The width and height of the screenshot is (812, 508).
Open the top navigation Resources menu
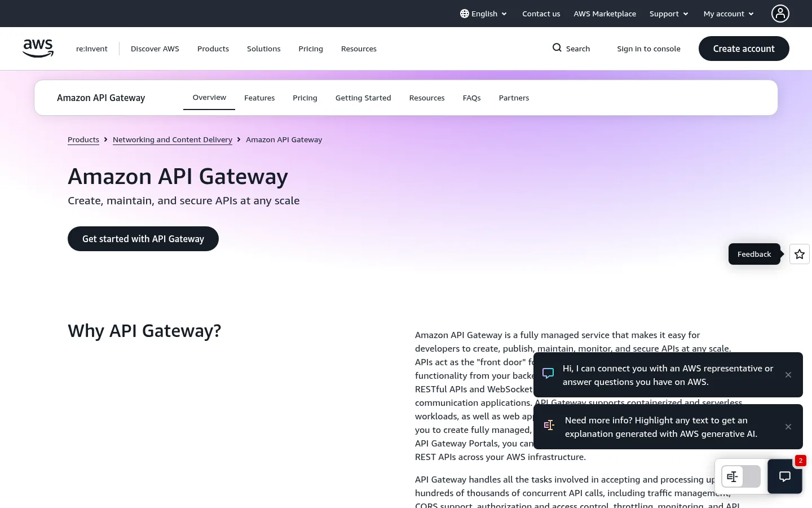click(x=359, y=49)
